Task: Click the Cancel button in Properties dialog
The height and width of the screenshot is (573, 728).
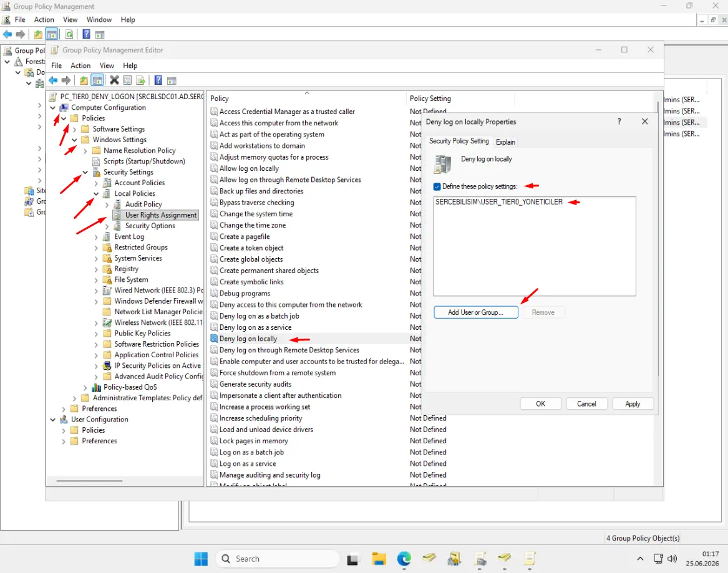Action: click(586, 403)
